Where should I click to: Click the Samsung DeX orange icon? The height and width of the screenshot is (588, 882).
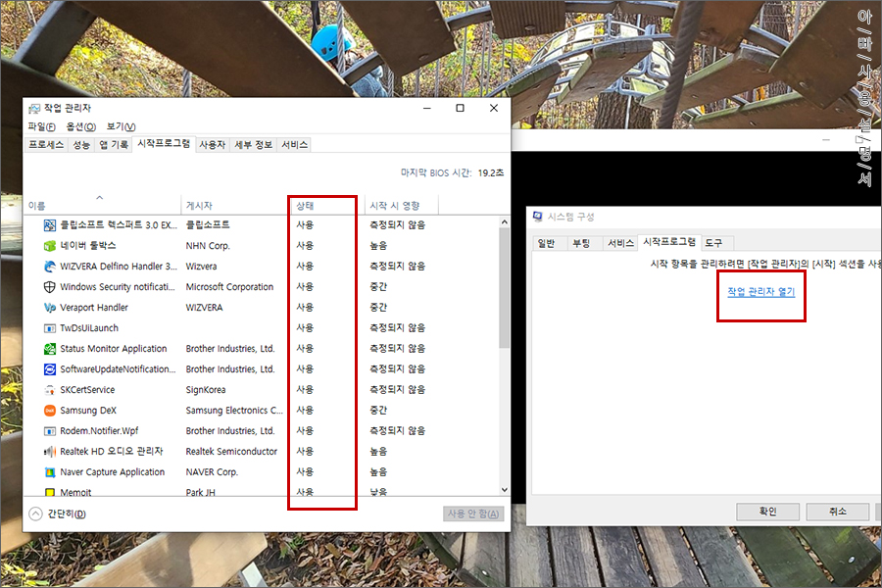pyautogui.click(x=50, y=411)
